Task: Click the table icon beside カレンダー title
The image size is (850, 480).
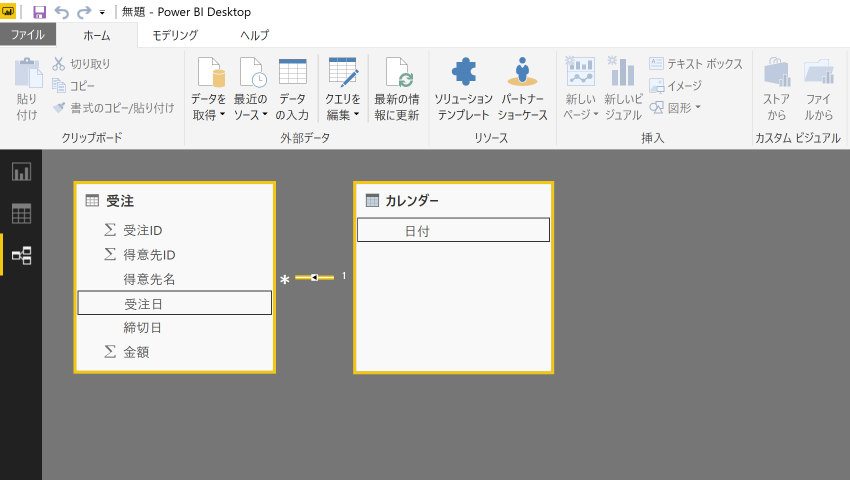Action: 372,201
